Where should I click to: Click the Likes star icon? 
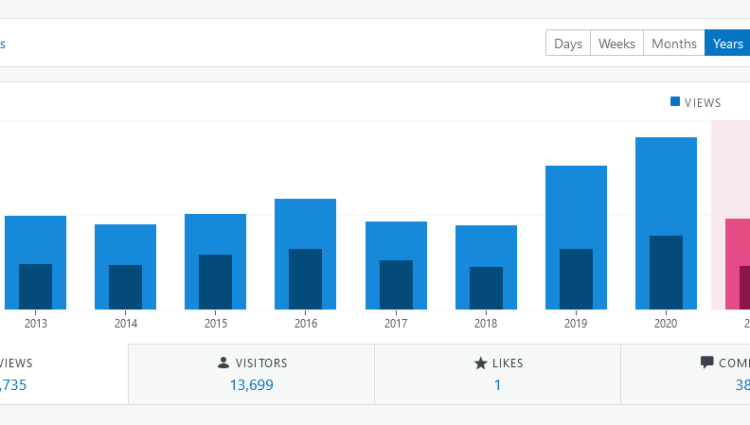(x=480, y=363)
